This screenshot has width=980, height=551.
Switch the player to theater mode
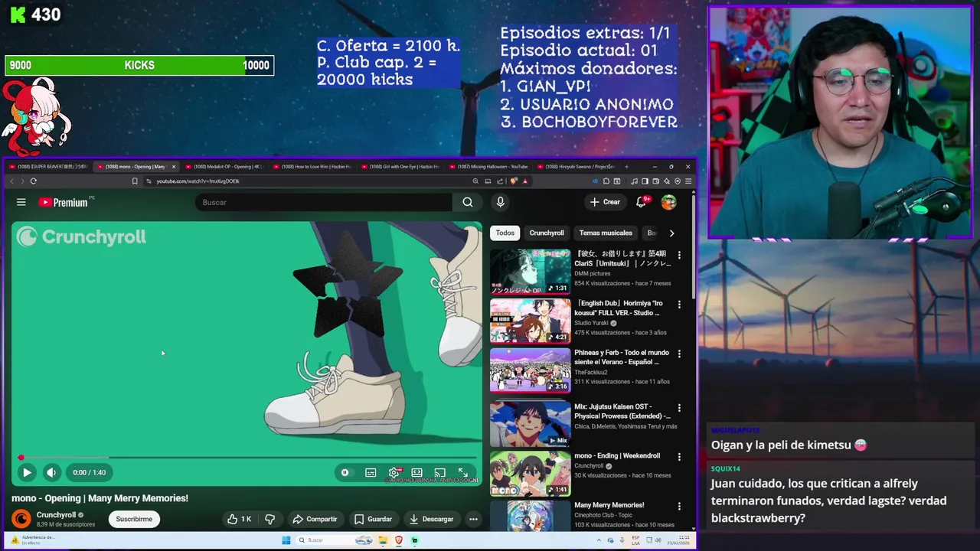(416, 473)
